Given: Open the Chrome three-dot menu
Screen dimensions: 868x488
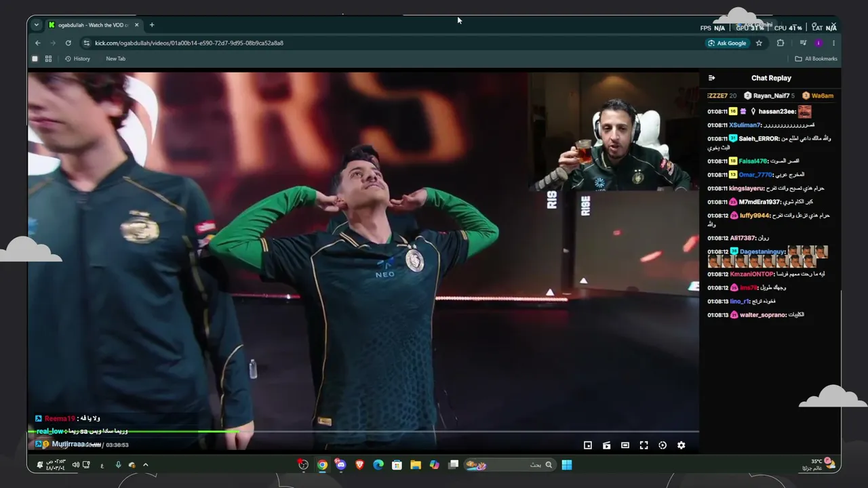Looking at the screenshot, I should (833, 43).
